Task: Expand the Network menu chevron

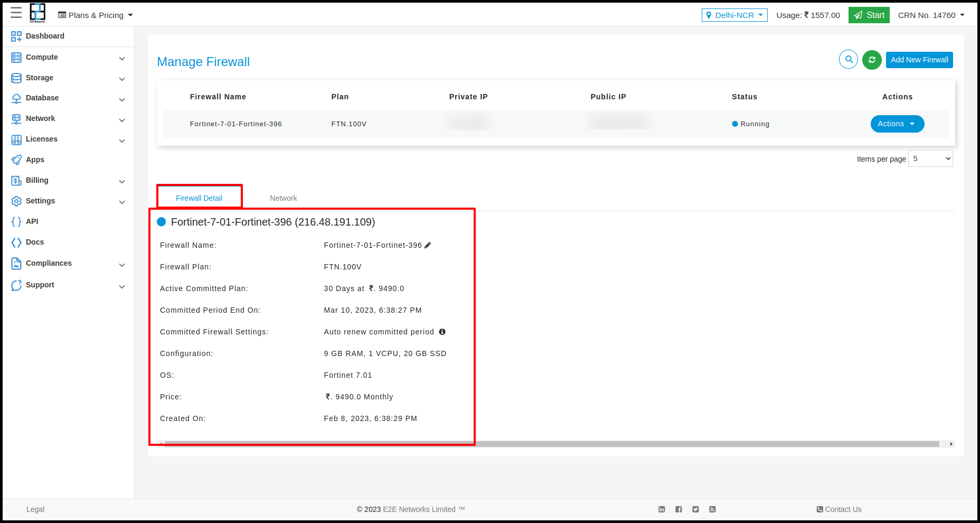Action: (122, 120)
